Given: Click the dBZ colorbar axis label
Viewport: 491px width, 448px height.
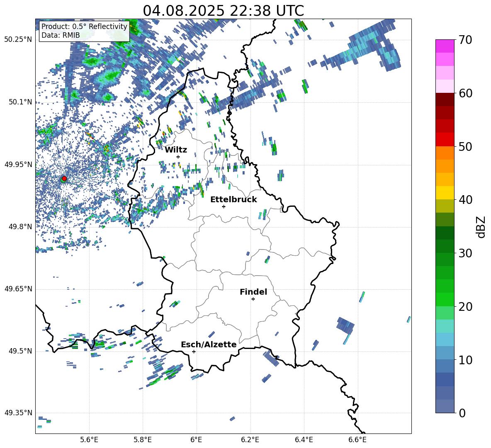Looking at the screenshot, I should pyautogui.click(x=481, y=227).
